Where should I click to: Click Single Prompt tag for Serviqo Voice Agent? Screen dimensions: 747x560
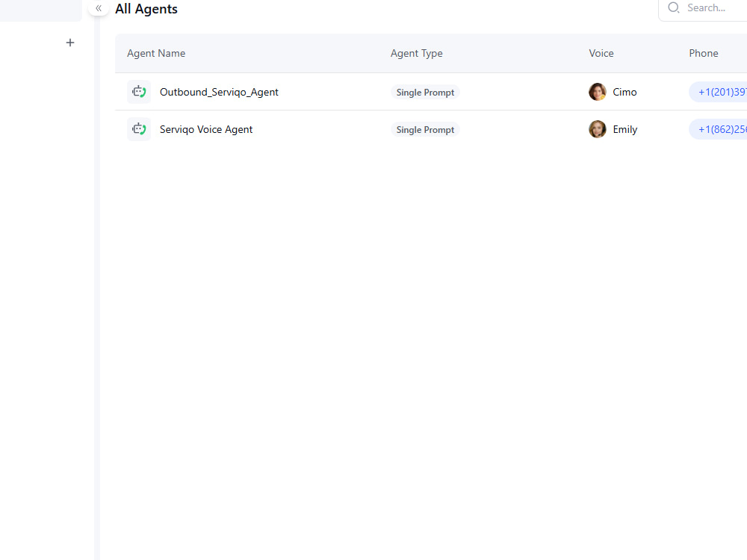(426, 129)
